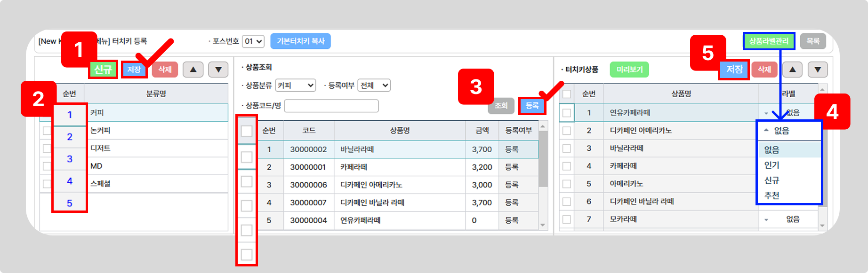
Task: Toggle select-all checkbox in the touch-key product header
Action: 567,94
